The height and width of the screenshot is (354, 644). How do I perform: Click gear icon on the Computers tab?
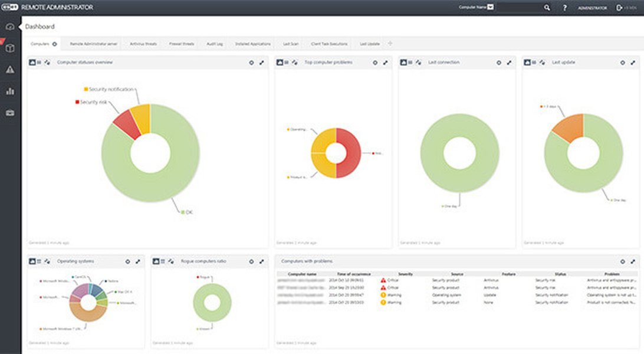[x=54, y=44]
